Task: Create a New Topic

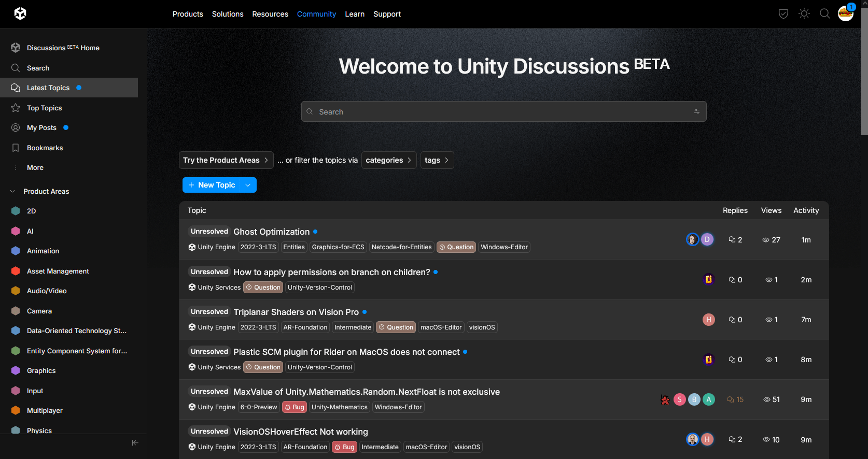Action: pos(212,185)
